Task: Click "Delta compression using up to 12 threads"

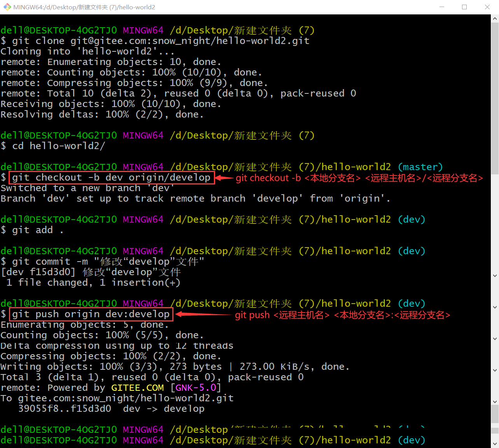Action: pyautogui.click(x=117, y=346)
